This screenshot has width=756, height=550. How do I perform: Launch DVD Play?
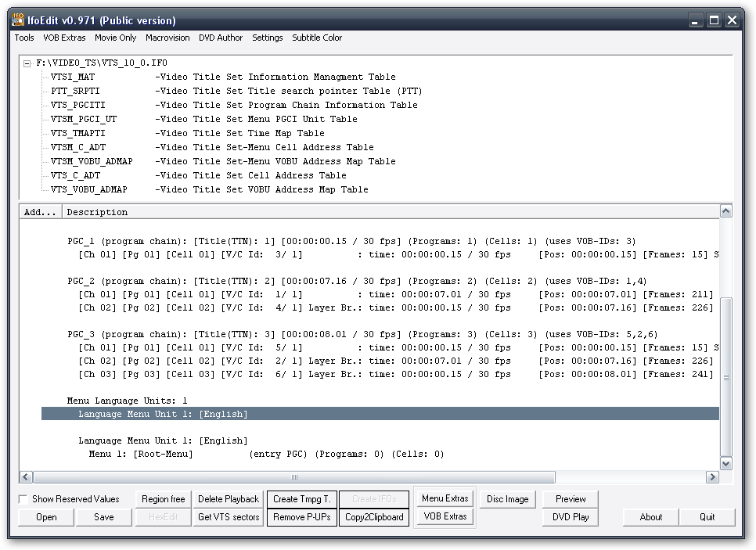click(x=570, y=516)
